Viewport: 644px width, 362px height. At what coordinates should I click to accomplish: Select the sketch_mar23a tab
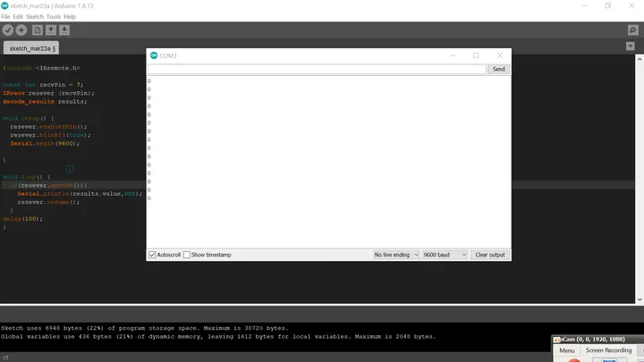click(x=31, y=48)
